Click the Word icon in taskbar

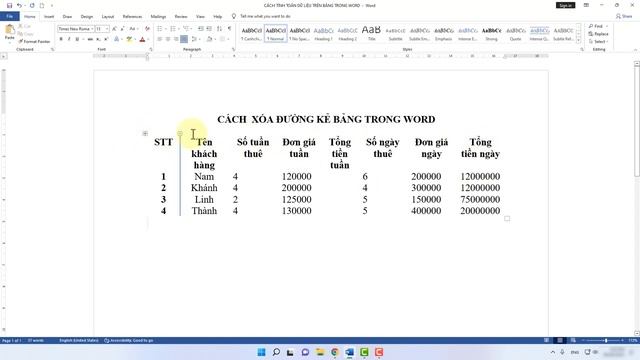[349, 352]
